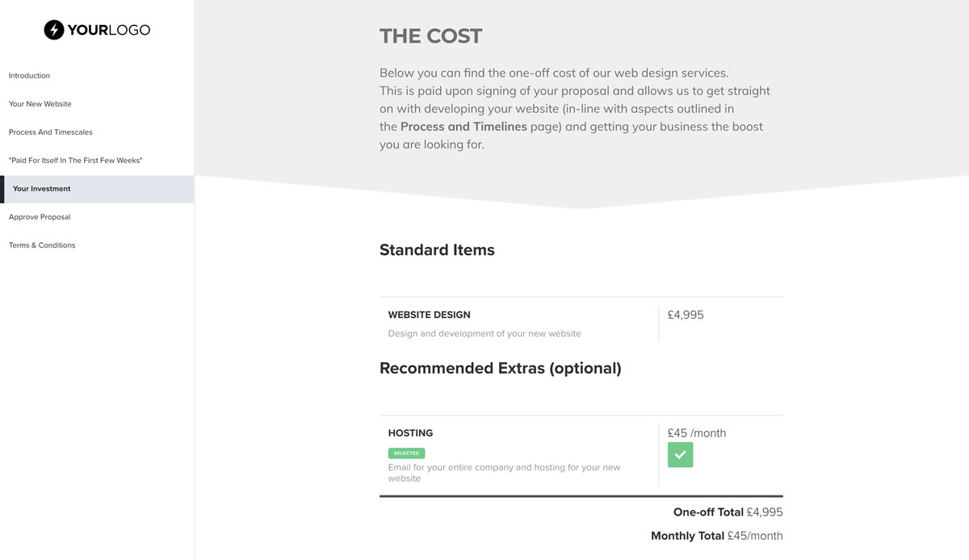The image size is (969, 560).
Task: Select the WEBSITE DESIGN item title
Action: (x=429, y=315)
